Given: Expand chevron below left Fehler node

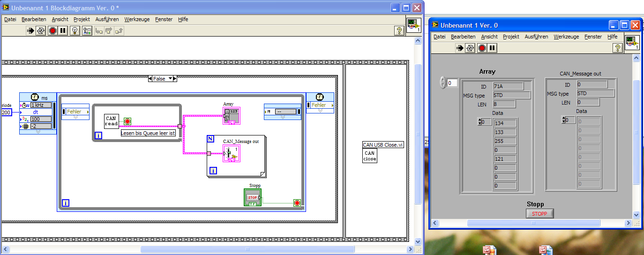Looking at the screenshot, I should pos(75,117).
